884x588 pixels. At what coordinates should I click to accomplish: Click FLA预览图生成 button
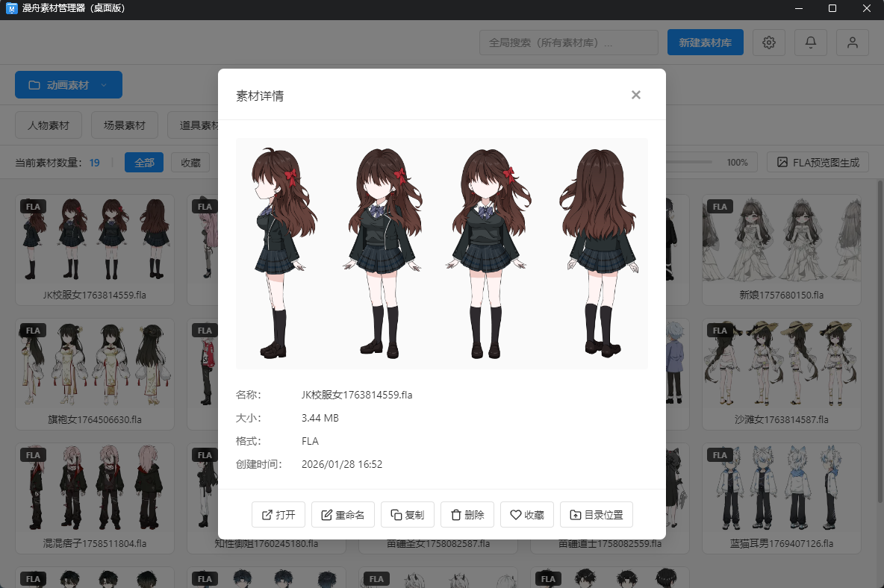pos(818,162)
